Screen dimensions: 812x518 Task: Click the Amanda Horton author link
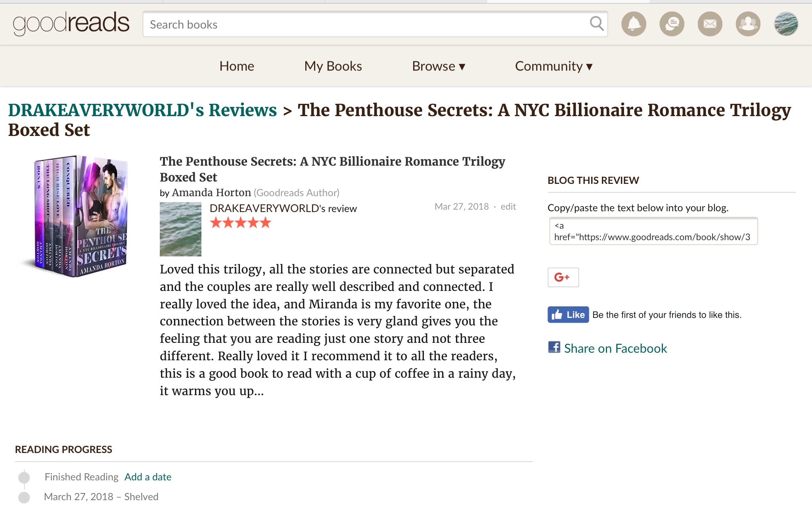click(x=211, y=193)
